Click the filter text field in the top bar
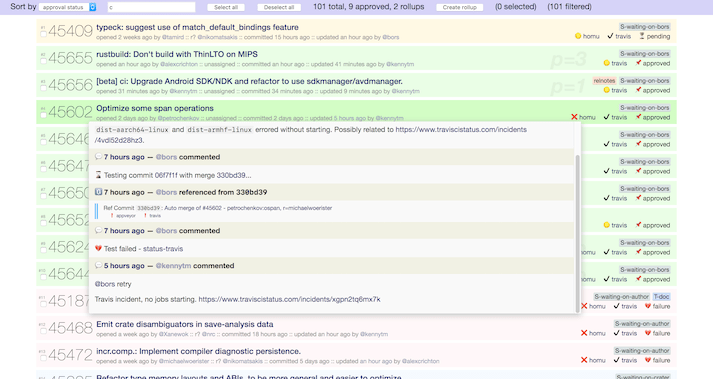Image resolution: width=713 pixels, height=379 pixels. (151, 7)
